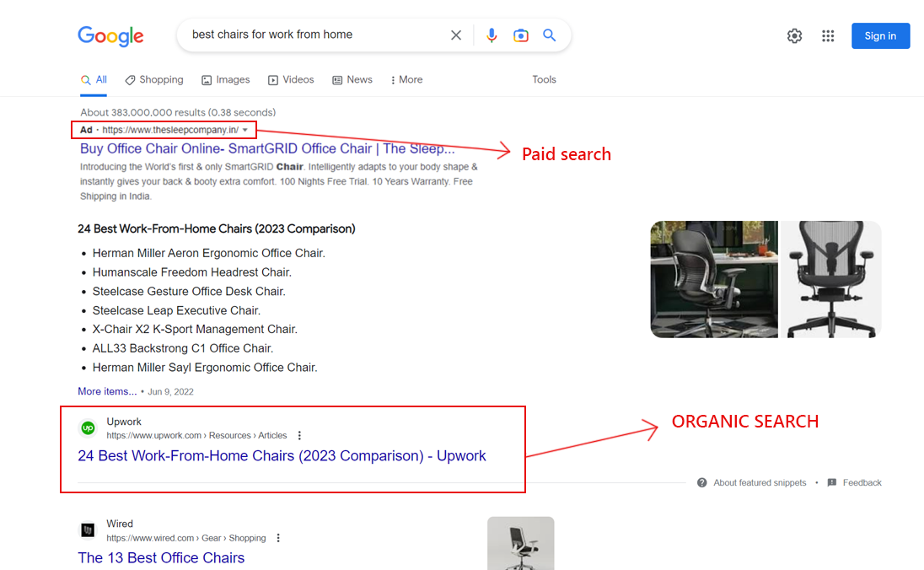
Task: Click Herman Miller Sayl Ergonomic Office Chair text
Action: (205, 368)
